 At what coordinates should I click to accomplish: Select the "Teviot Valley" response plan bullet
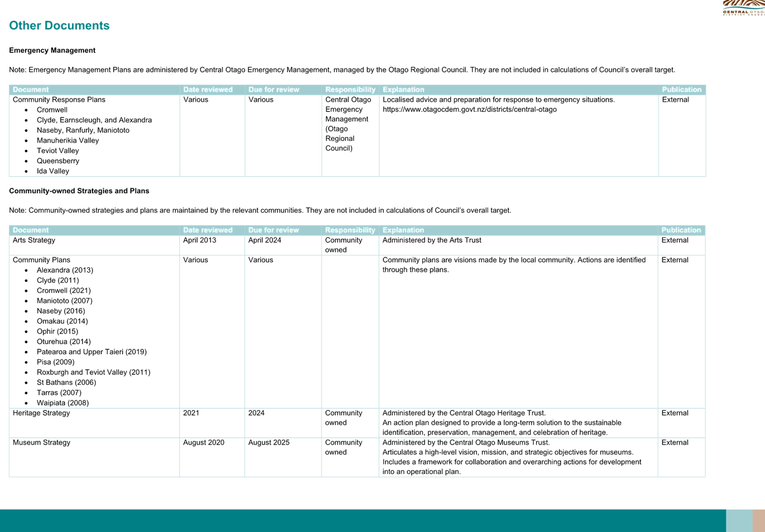click(x=58, y=150)
